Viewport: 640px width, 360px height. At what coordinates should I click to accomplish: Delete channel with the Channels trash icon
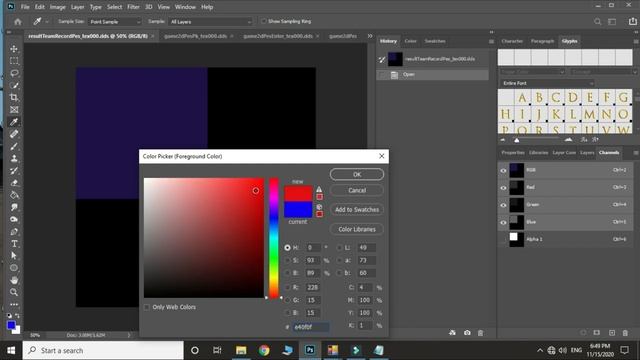(625, 333)
